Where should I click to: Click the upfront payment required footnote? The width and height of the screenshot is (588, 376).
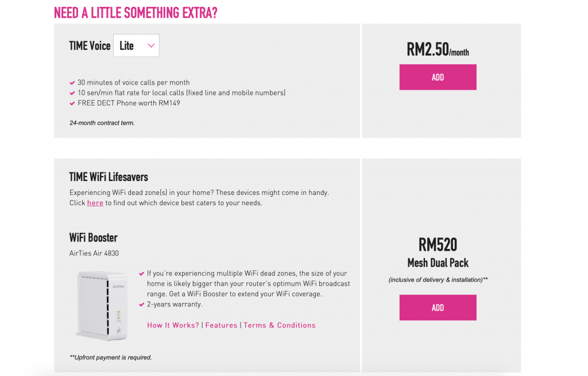(111, 357)
